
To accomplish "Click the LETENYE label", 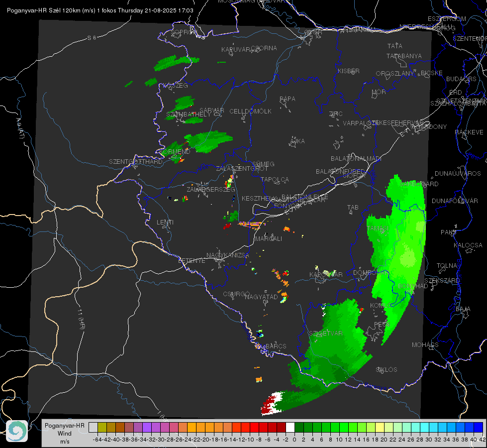I will tap(192, 261).
